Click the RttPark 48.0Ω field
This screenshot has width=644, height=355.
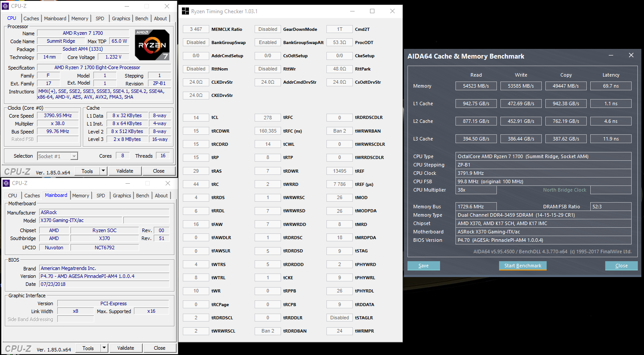tap(340, 69)
